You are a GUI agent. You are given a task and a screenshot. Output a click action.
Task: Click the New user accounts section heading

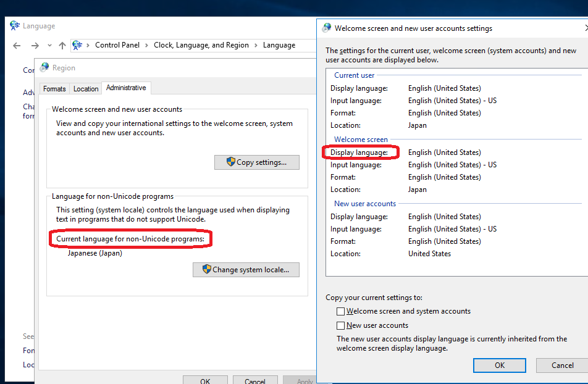[365, 203]
